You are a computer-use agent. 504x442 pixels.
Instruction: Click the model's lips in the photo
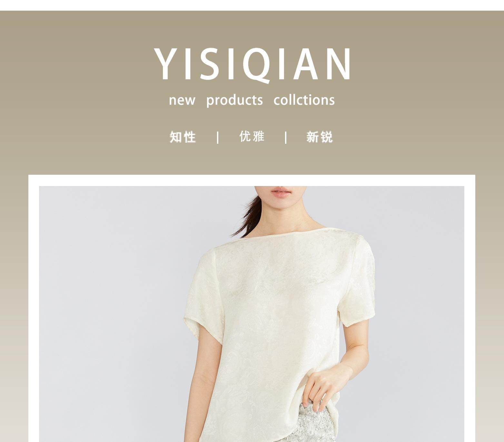click(280, 193)
